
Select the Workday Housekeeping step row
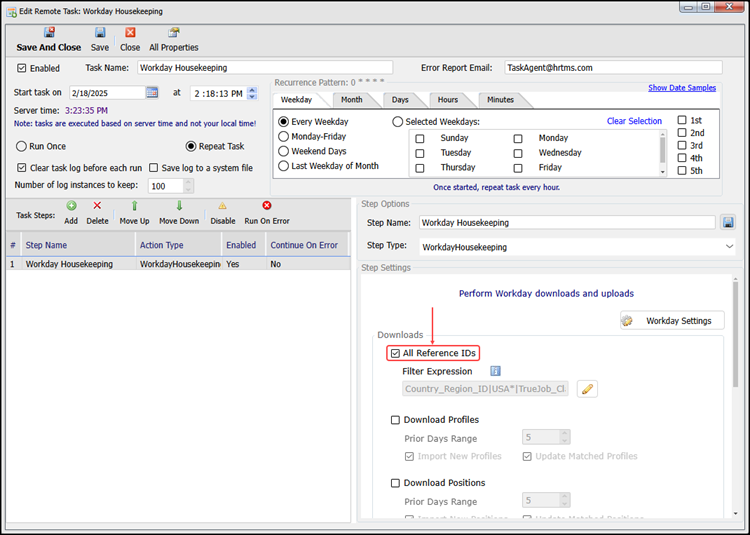[178, 264]
